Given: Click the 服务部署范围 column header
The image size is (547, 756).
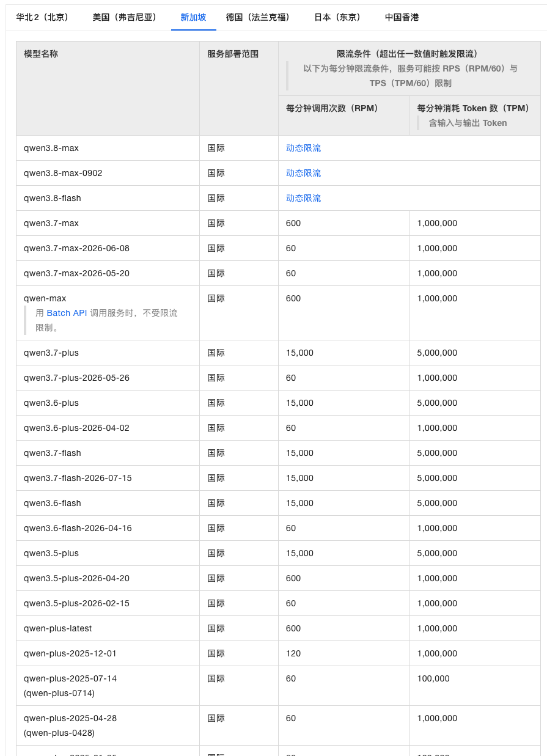Looking at the screenshot, I should (x=233, y=54).
